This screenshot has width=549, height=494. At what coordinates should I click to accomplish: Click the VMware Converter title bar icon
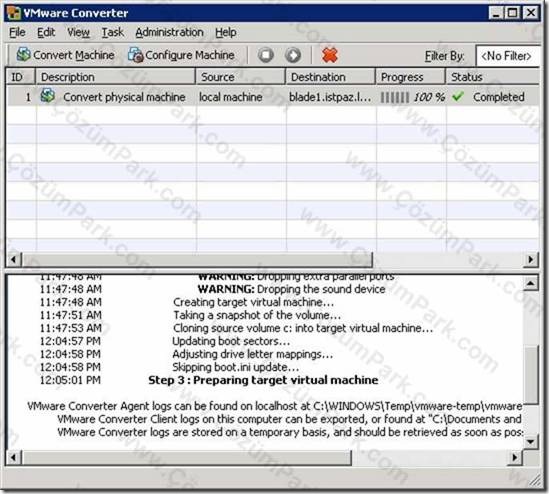tap(14, 13)
